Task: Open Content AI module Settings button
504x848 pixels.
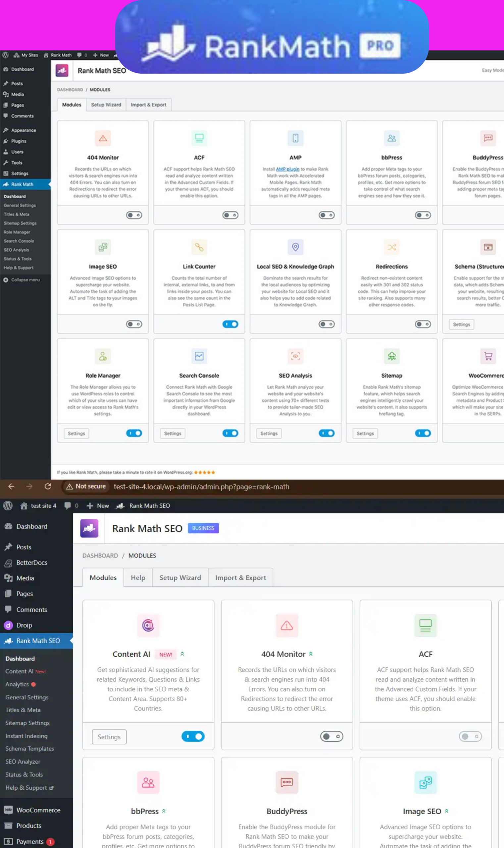Action: 109,737
